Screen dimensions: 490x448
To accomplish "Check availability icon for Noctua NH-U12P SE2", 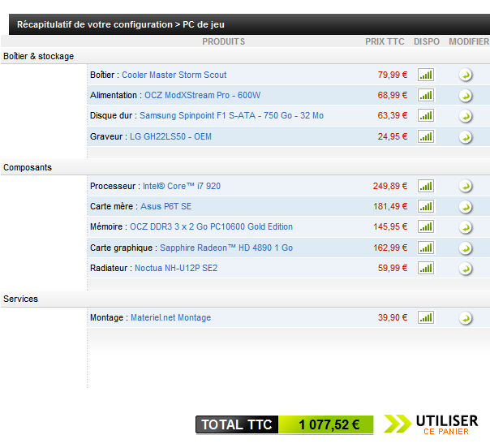I will pyautogui.click(x=426, y=268).
